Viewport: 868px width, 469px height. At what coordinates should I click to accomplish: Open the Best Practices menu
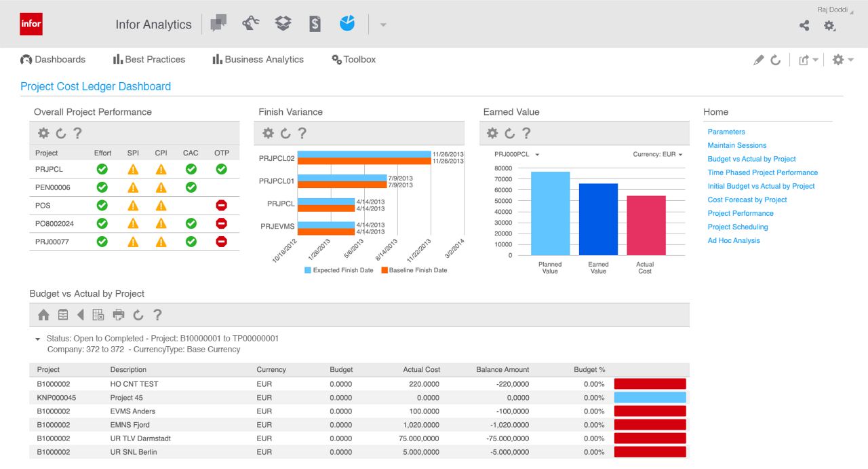point(149,60)
